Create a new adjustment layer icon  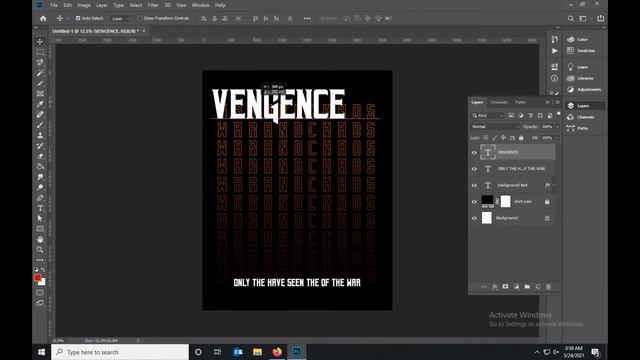516,287
